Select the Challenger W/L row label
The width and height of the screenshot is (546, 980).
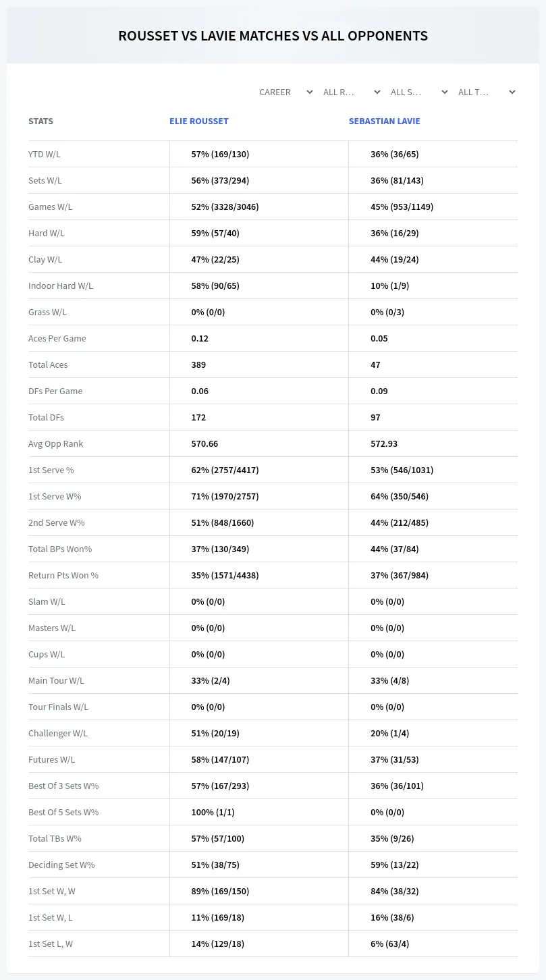click(x=58, y=733)
